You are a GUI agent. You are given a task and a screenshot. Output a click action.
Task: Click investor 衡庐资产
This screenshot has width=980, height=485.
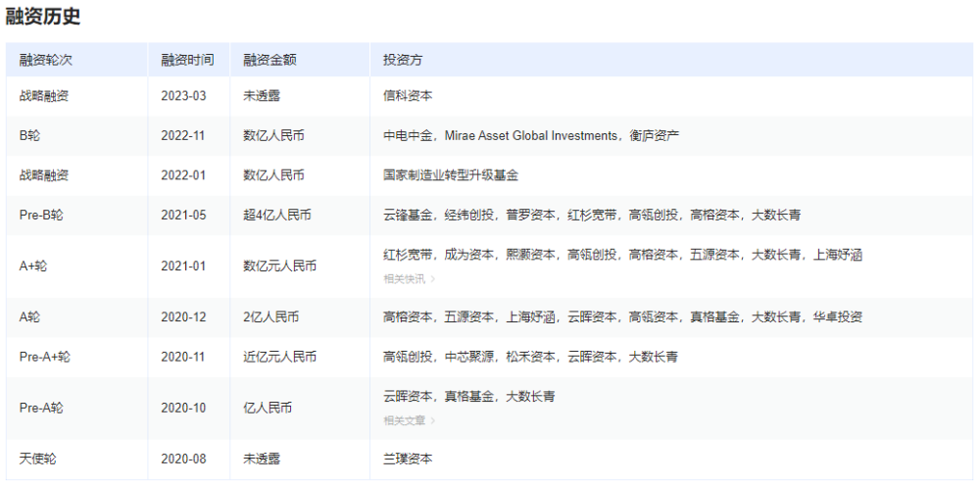(x=655, y=135)
